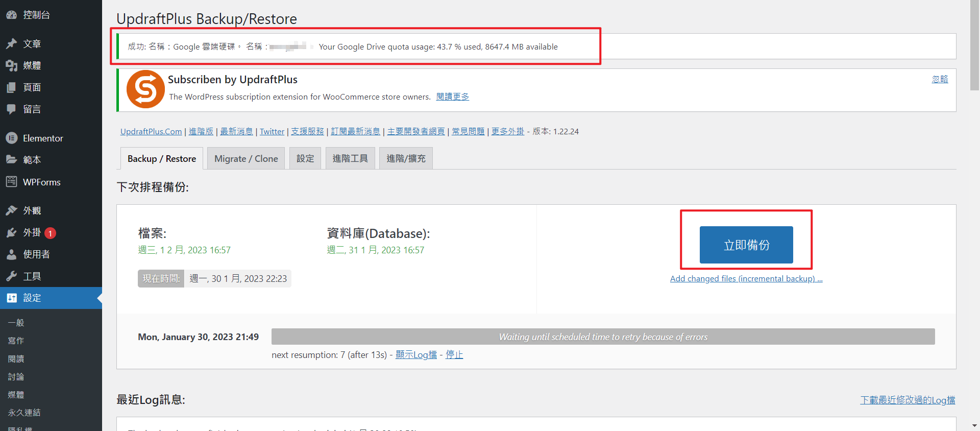Image resolution: width=980 pixels, height=431 pixels.
Task: Open the 常見問題 FAQ link
Action: pyautogui.click(x=468, y=131)
